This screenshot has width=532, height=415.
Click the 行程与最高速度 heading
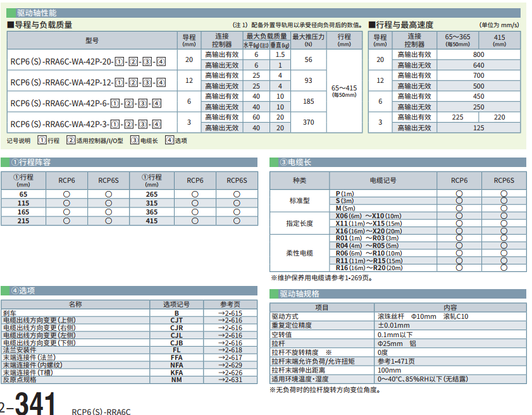[x=401, y=25]
